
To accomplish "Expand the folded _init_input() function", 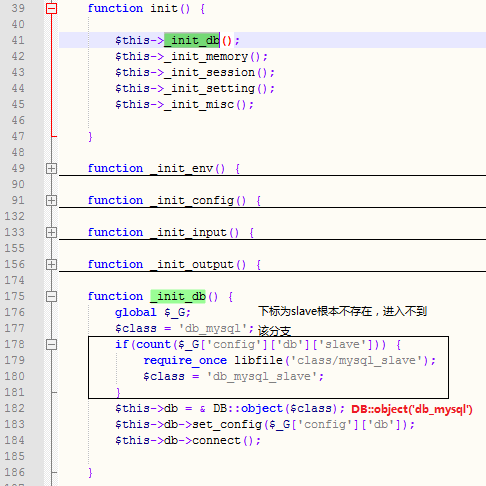I will [51, 232].
